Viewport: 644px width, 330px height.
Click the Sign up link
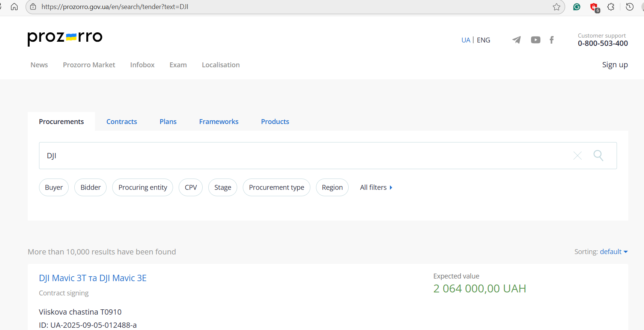(x=615, y=65)
